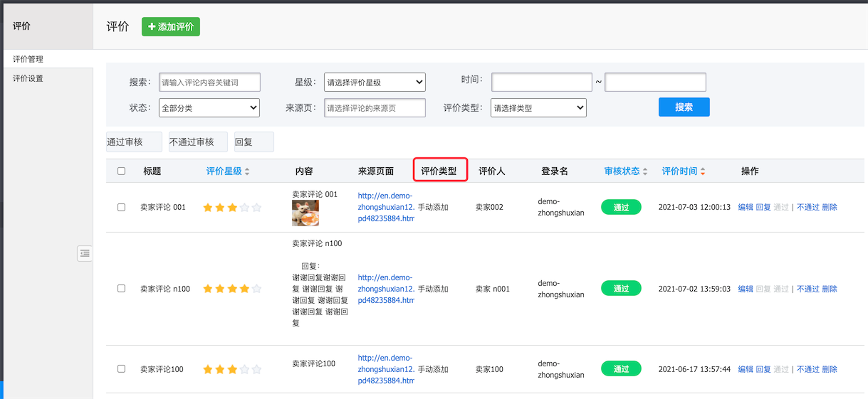Click sort arrows beside 评价星级 column

click(247, 171)
